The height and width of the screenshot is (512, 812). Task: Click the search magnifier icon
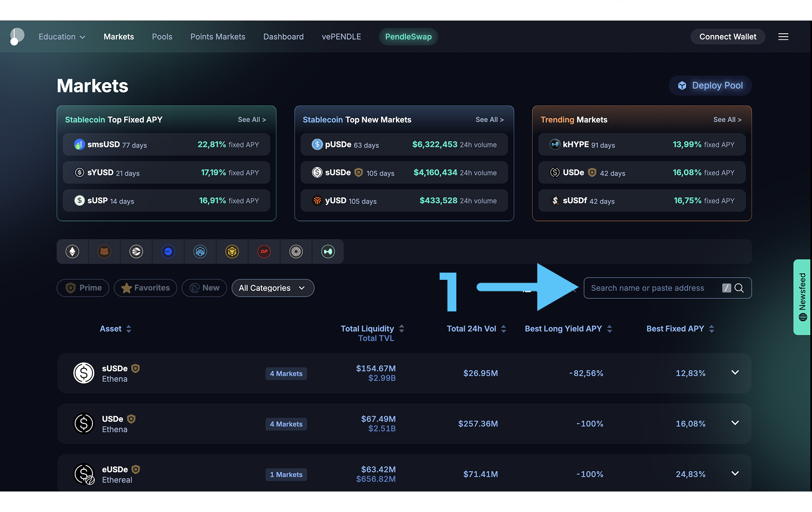(739, 288)
